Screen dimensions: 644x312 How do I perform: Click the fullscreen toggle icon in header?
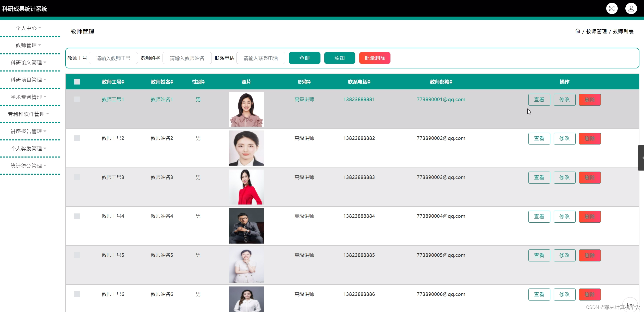[x=612, y=9]
